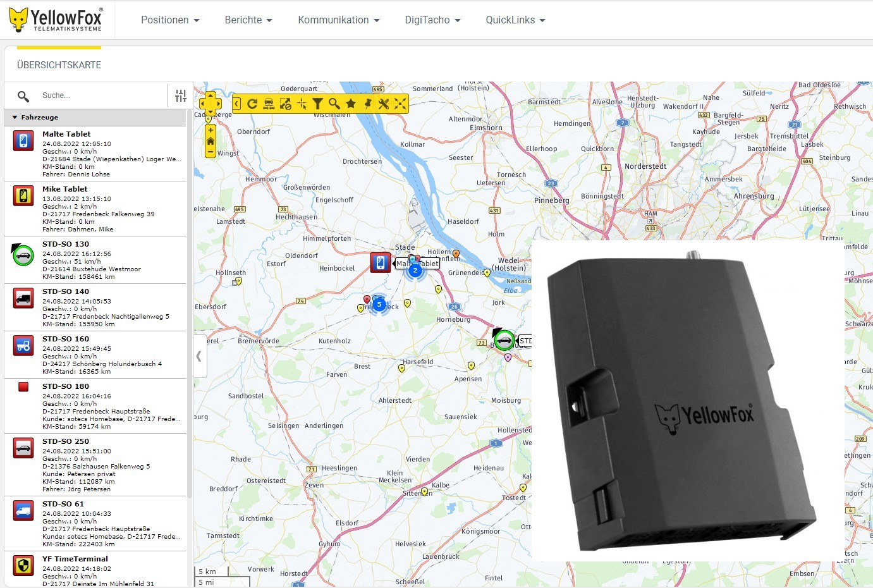Image resolution: width=873 pixels, height=588 pixels.
Task: Click the yellow pin near Sittensen
Action: 424,491
